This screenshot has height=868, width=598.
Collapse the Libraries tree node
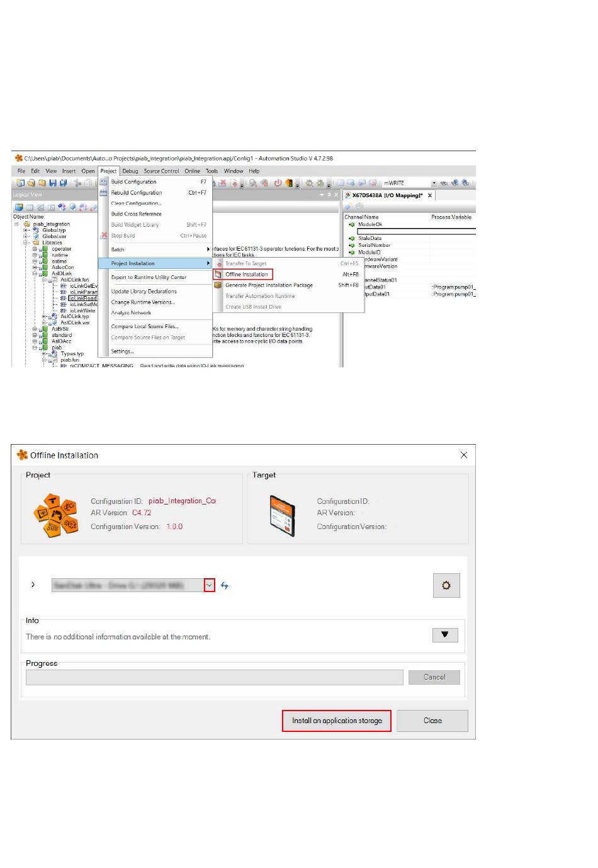pyautogui.click(x=26, y=243)
